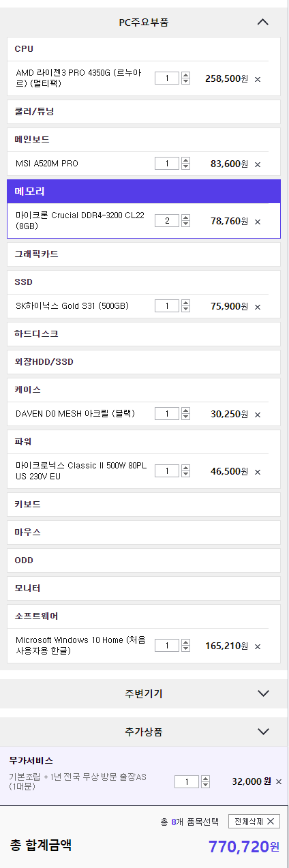This screenshot has width=289, height=868.
Task: Delete the Crucial DDR4-3200 memory item
Action: click(258, 222)
